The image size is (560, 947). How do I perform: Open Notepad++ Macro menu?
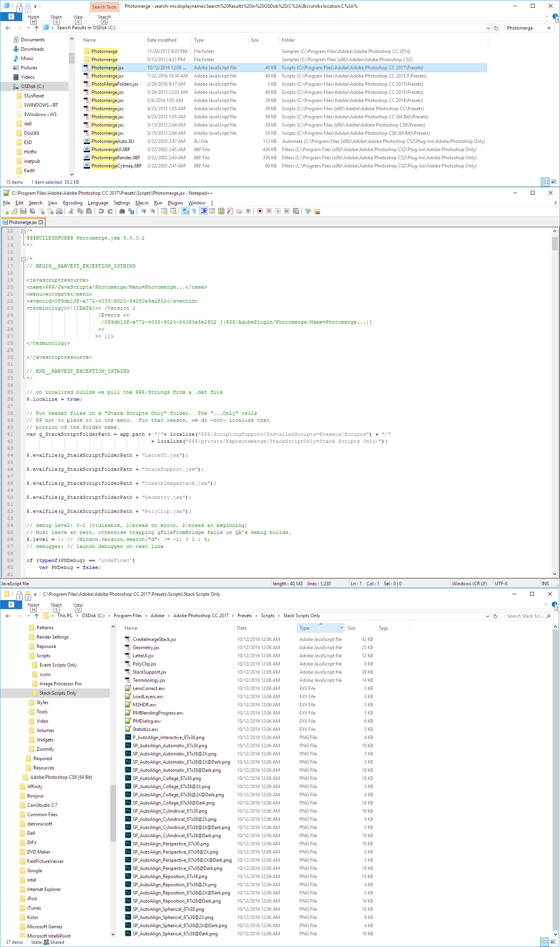click(142, 203)
